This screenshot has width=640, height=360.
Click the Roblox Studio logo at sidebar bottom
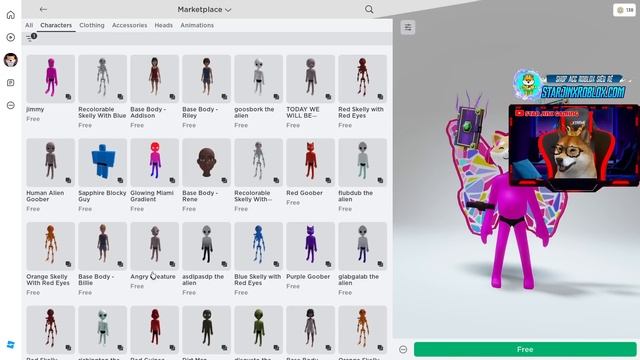11,344
